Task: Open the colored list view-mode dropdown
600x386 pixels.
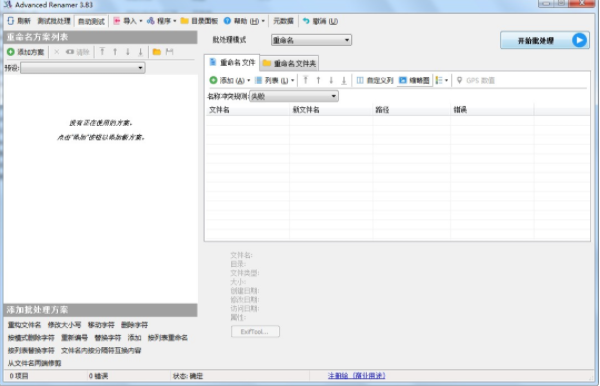Action: coord(442,80)
